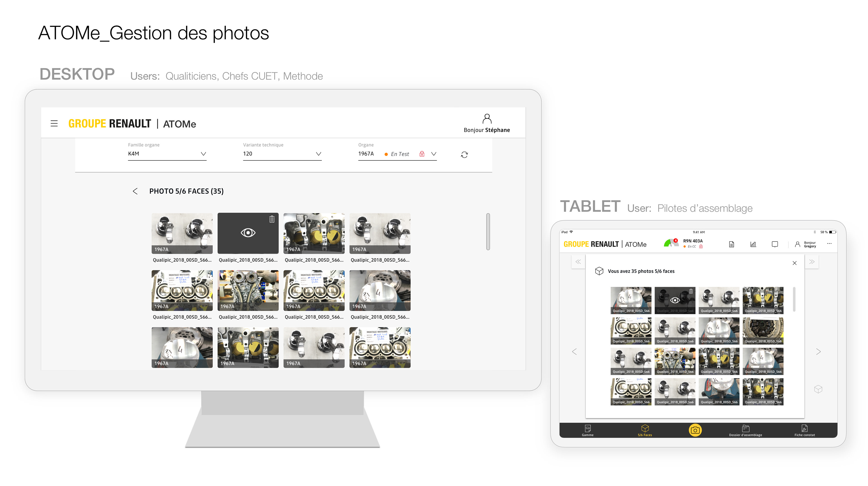Open the first desktop photo thumbnail labeled 1967A

coord(182,233)
